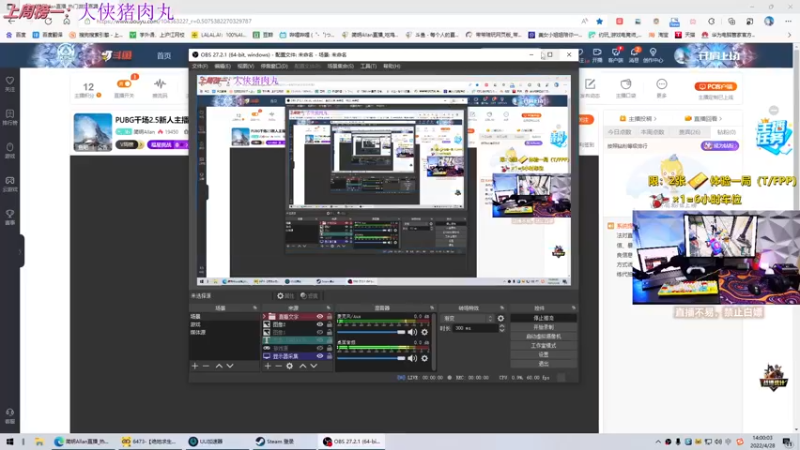
Task: Move scene up in scenes list
Action: [219, 366]
